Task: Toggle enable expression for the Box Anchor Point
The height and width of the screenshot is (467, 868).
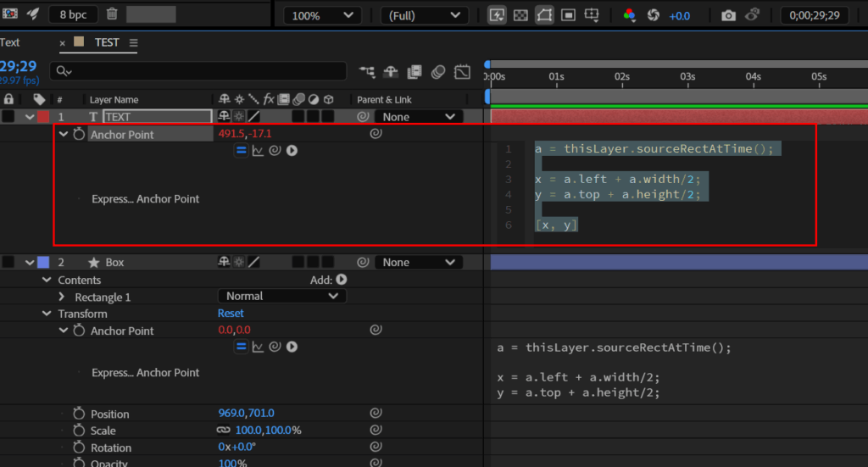Action: [x=241, y=347]
